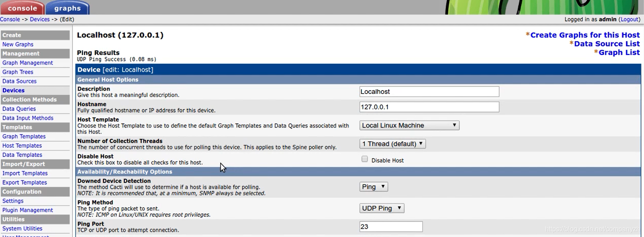Click the Hostname input field

(x=429, y=107)
